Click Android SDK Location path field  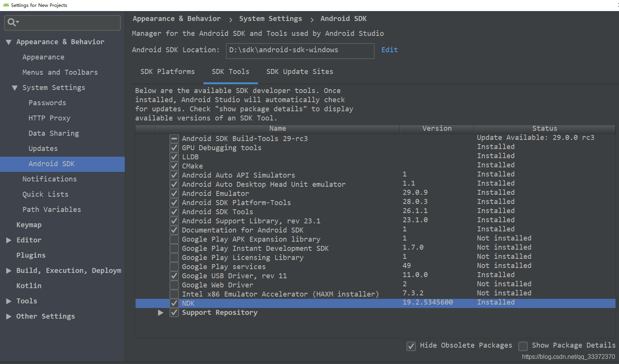tap(300, 51)
